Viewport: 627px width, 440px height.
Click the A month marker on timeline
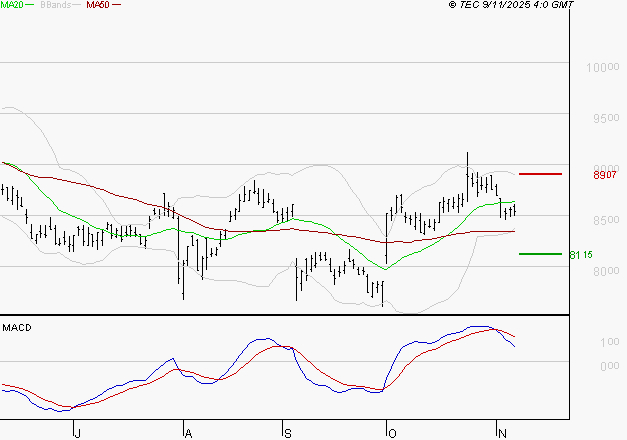(x=188, y=434)
